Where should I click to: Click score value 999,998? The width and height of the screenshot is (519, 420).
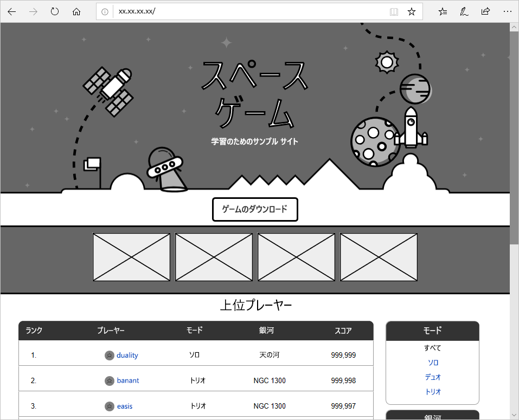(343, 380)
